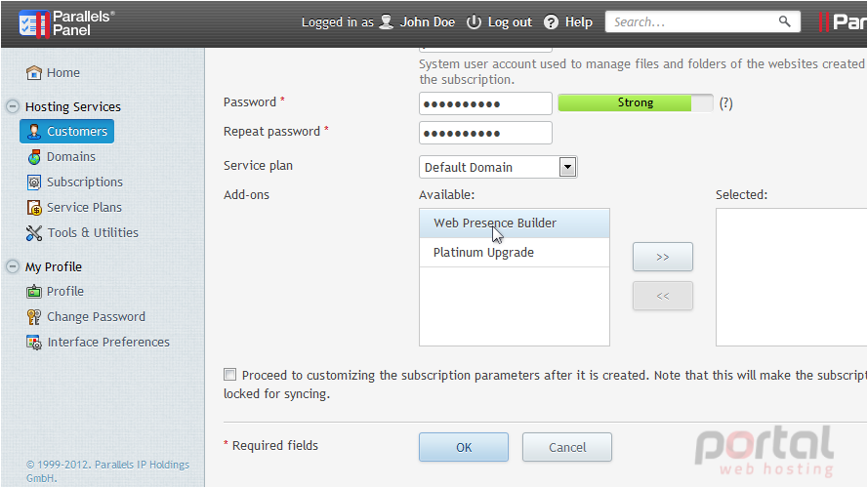Enable proceed to customizing subscription checkbox

tap(229, 375)
